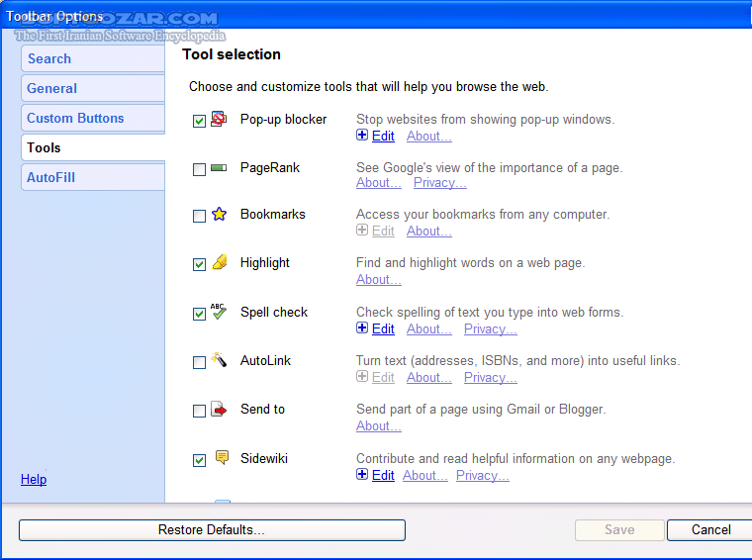
Task: Click the greyed Edit link for AutoLink
Action: (383, 378)
